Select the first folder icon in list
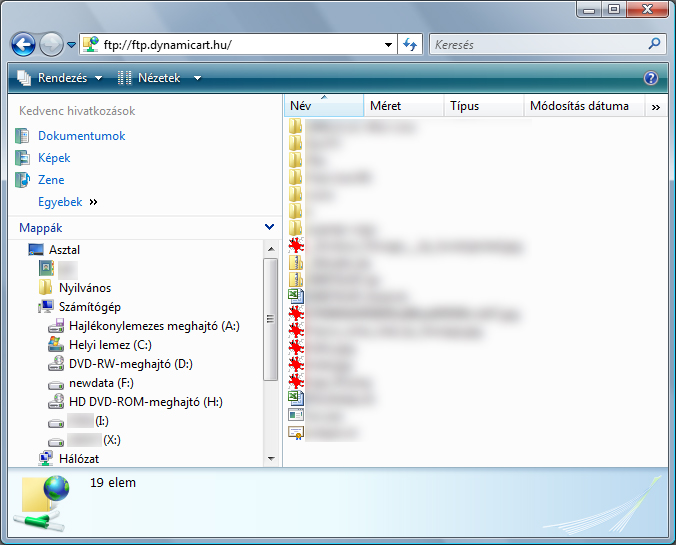Screen dimensions: 676x545 click(295, 126)
